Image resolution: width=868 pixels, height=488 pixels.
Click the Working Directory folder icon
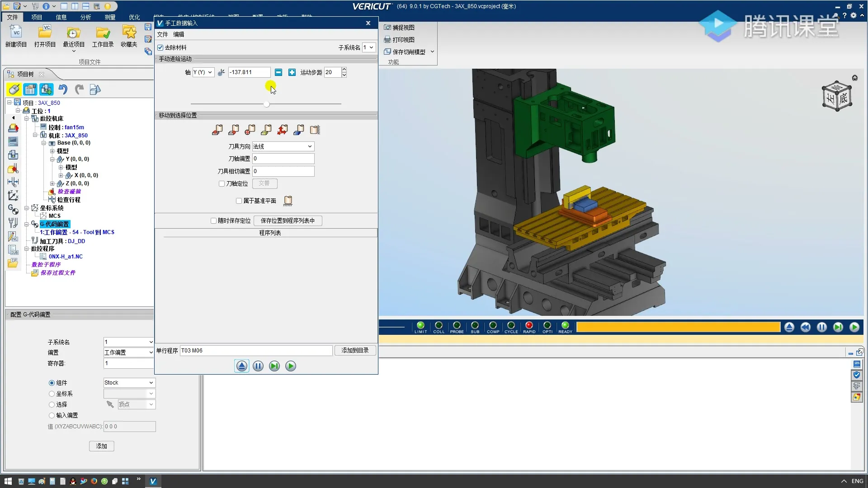click(103, 33)
